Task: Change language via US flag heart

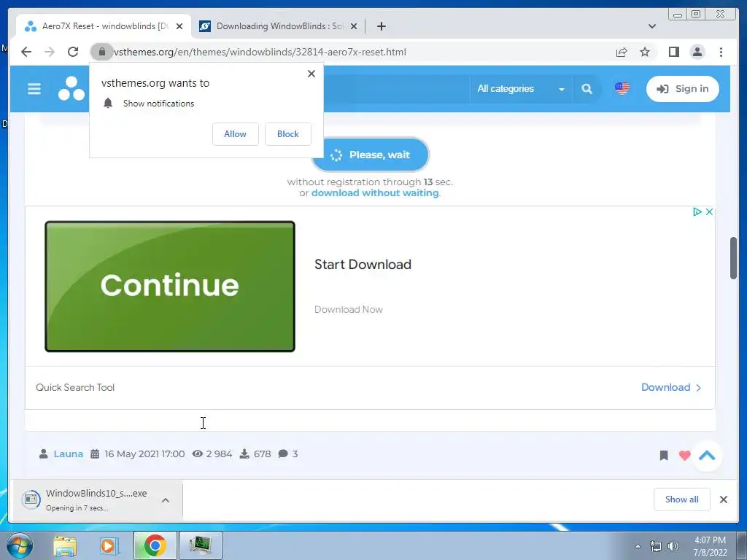Action: [x=622, y=89]
